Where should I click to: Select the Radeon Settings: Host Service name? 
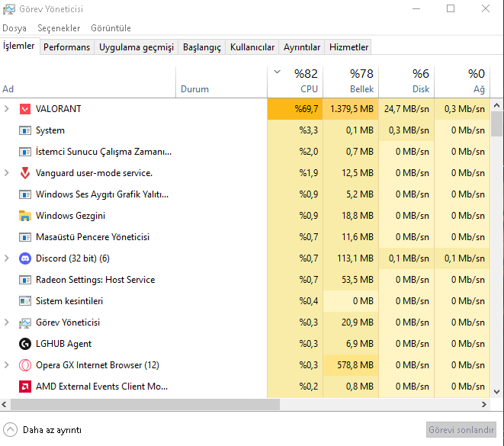[x=95, y=280]
